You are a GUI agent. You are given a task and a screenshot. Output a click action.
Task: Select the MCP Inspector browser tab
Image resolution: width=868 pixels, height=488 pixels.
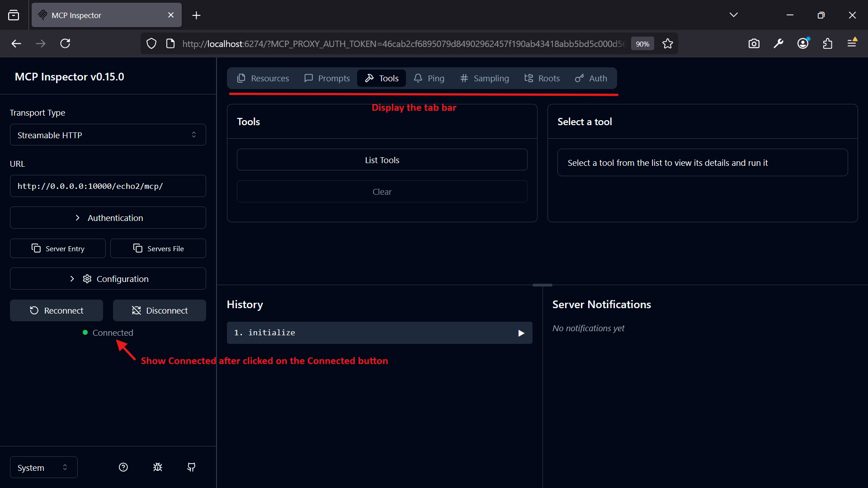(x=107, y=15)
